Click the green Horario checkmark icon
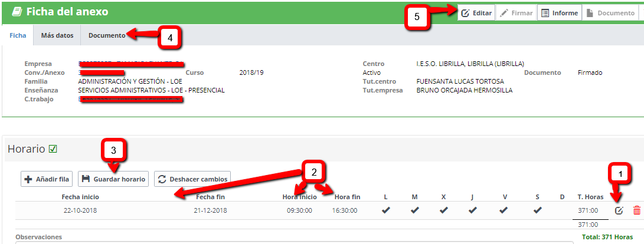 pos(53,150)
